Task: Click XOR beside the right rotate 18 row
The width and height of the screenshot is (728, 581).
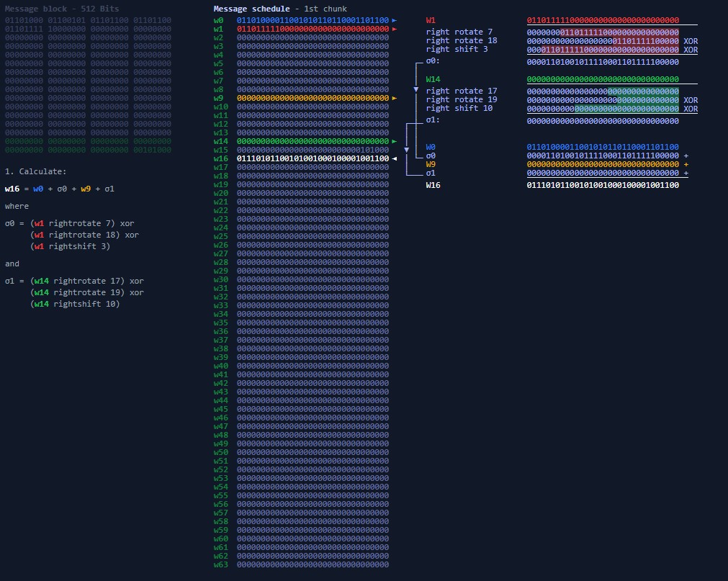Action: pos(691,41)
